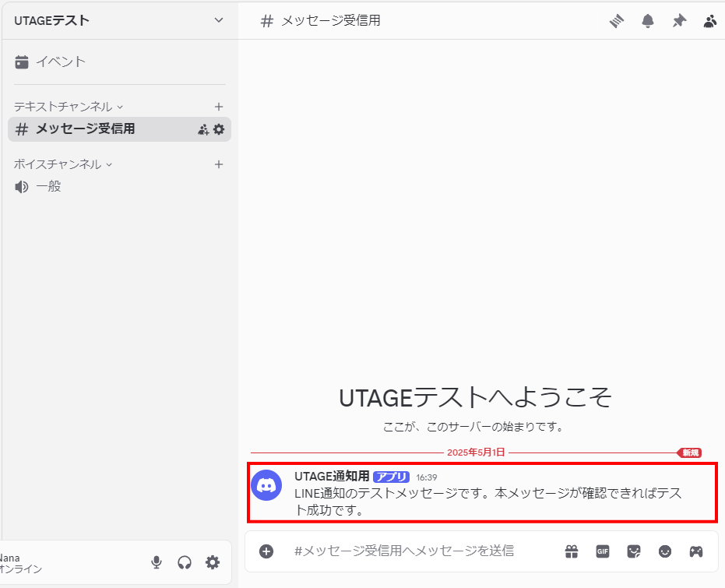Viewport: 725px width, 588px height.
Task: Click the message input field
Action: [403, 551]
